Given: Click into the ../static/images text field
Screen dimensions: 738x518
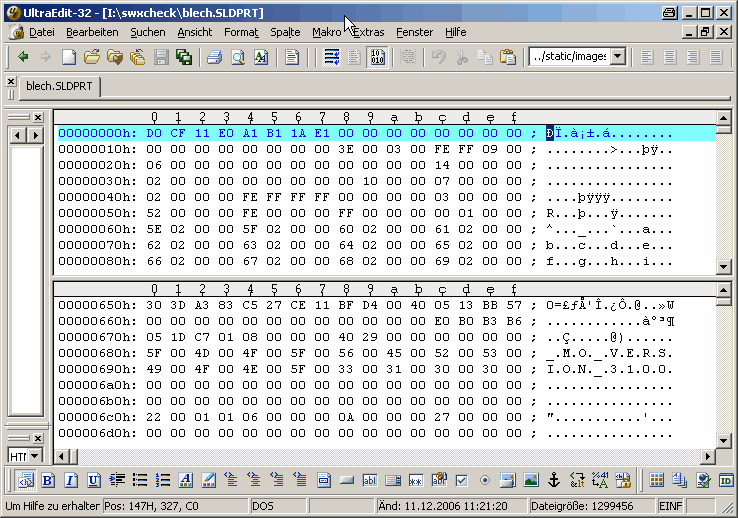Looking at the screenshot, I should click(569, 57).
